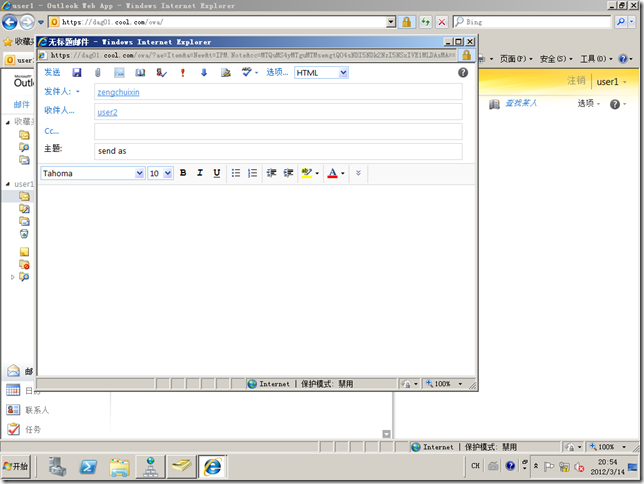644x484 pixels.
Task: Mark message as high importance
Action: (183, 73)
